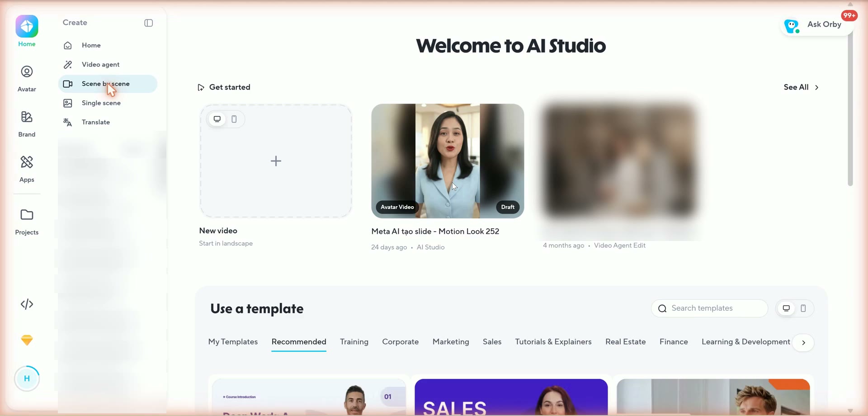The height and width of the screenshot is (416, 868).
Task: Select Video agent in the Create menu
Action: tap(108, 65)
